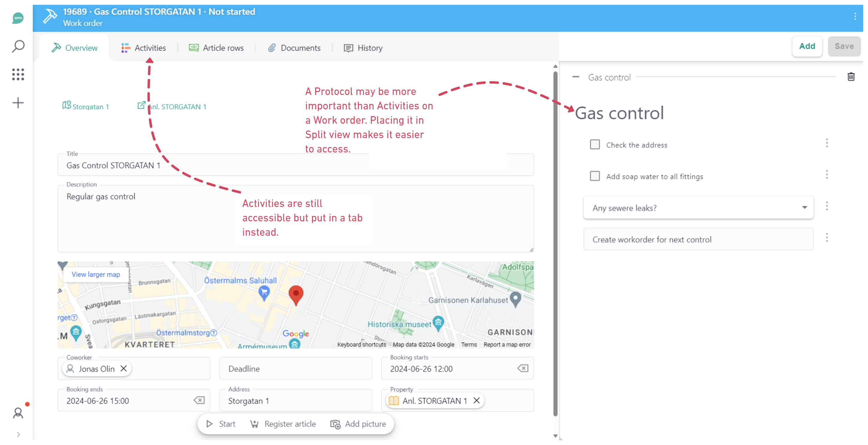Open the work order header three-dot menu
Viewport: 868px width, 445px height.
(855, 16)
